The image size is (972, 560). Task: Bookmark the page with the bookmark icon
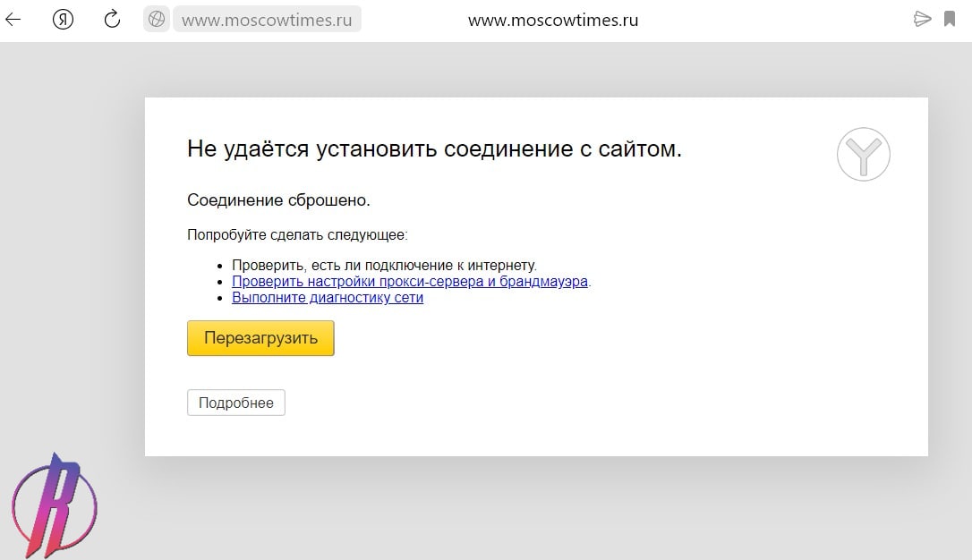[x=950, y=19]
